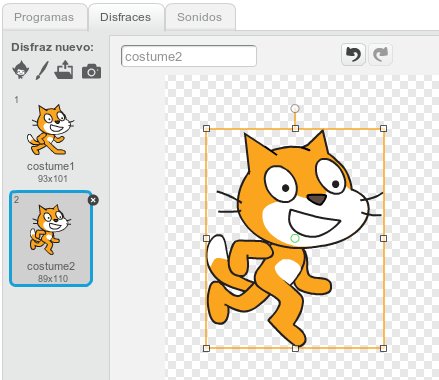Click the top-center selection handle
This screenshot has width=439, height=380.
click(x=295, y=128)
